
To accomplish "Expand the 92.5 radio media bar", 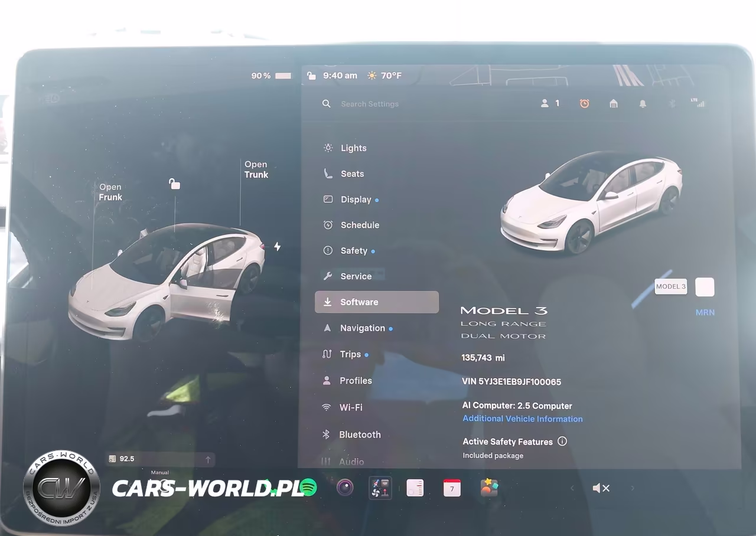I will click(160, 459).
